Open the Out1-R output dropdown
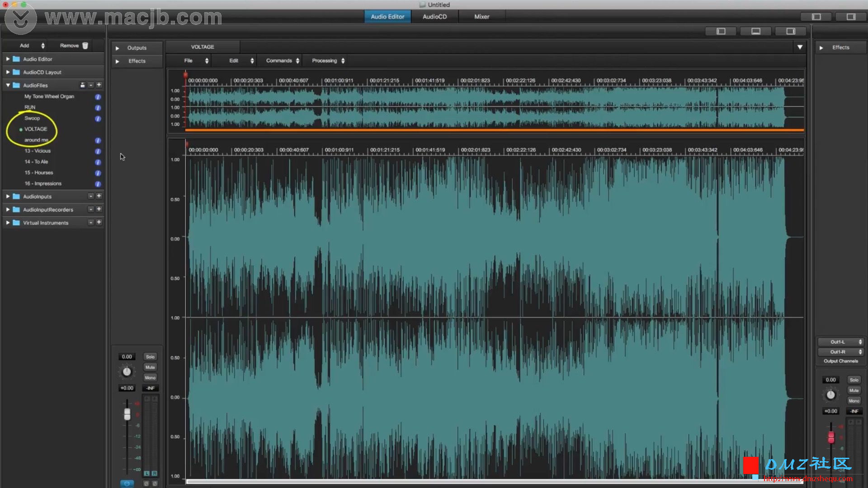The image size is (868, 488). pyautogui.click(x=841, y=352)
